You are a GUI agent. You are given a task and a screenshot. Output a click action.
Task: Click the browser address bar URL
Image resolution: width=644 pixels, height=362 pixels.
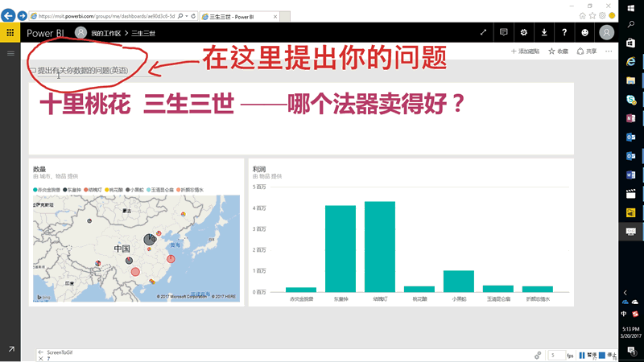(x=106, y=16)
